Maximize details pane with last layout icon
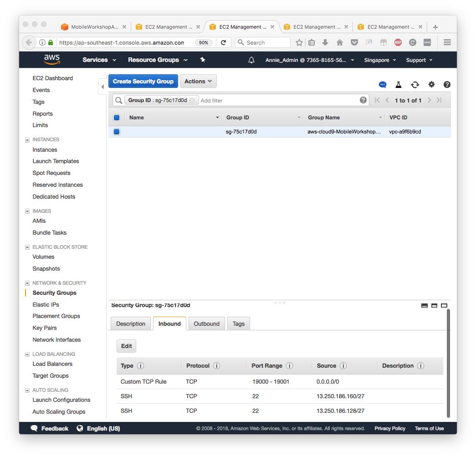476x457 pixels. click(444, 305)
